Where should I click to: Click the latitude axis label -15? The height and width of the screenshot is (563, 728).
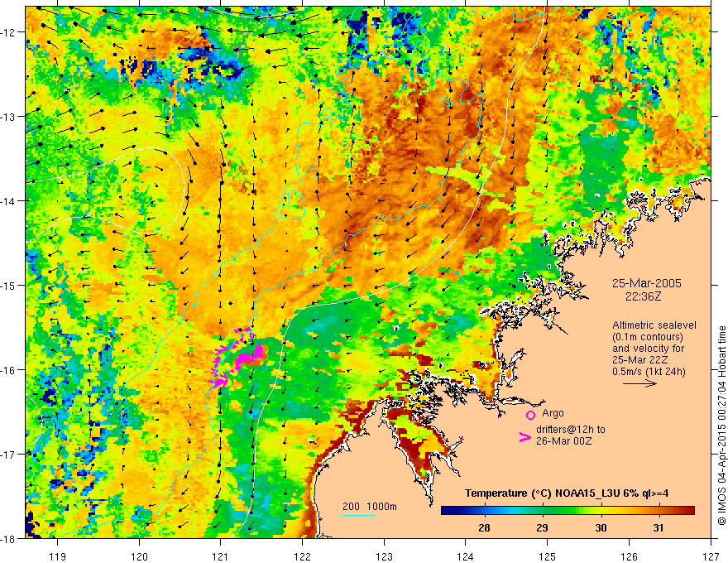point(8,285)
